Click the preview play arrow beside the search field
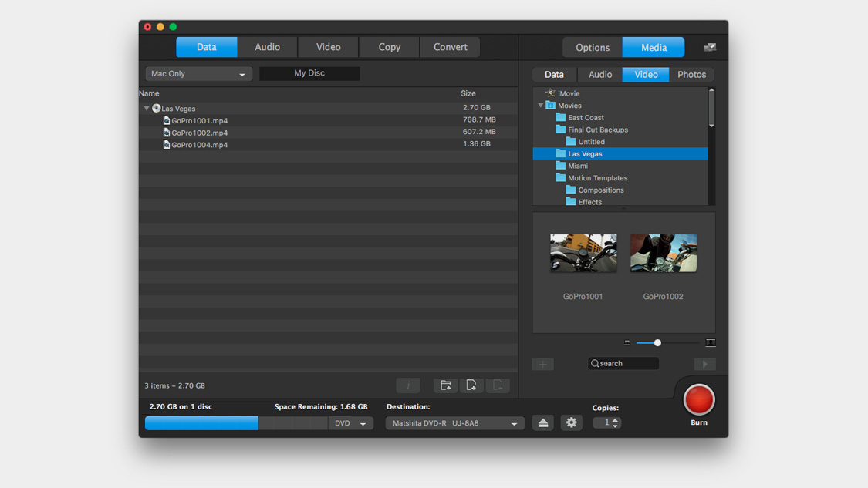Viewport: 868px width, 488px height. pos(704,363)
